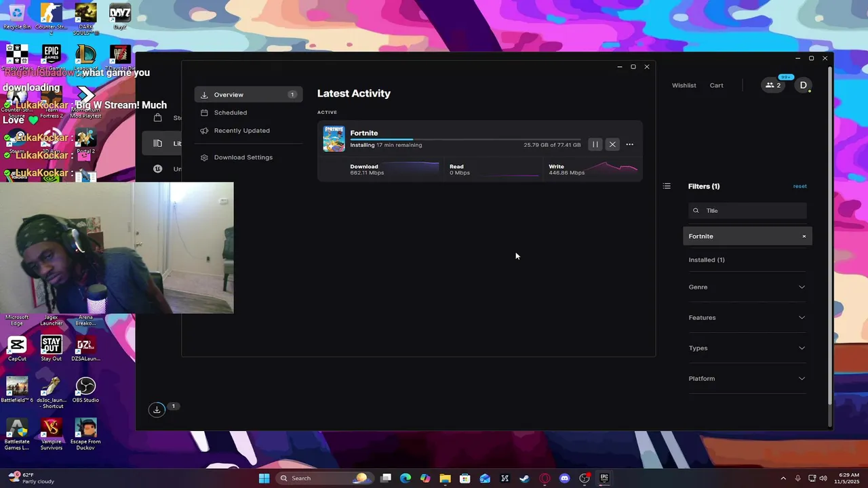Select the Overview tab in downloads

point(248,95)
